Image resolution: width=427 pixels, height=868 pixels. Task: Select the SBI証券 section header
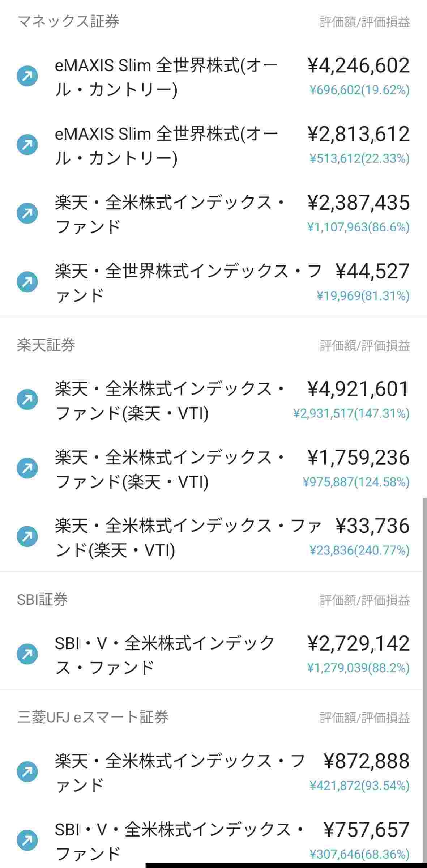click(42, 600)
